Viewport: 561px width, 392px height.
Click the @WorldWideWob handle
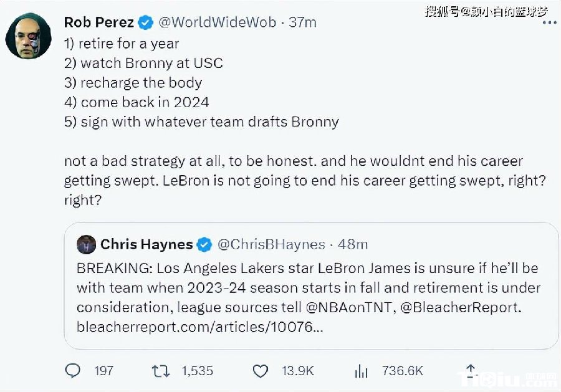click(x=216, y=22)
